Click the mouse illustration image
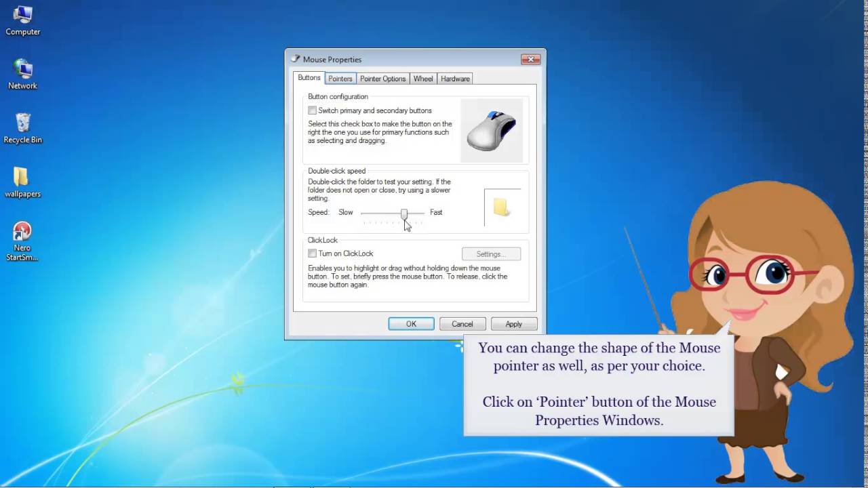The image size is (868, 488). [492, 130]
